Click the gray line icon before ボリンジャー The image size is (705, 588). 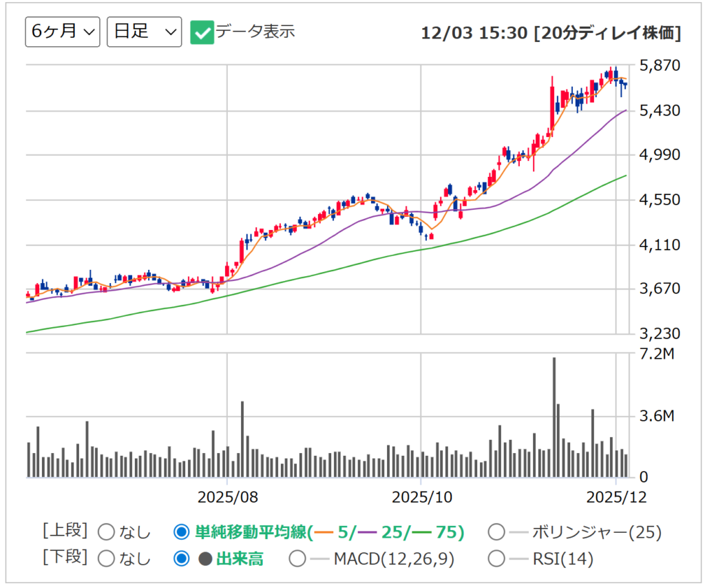coord(519,532)
